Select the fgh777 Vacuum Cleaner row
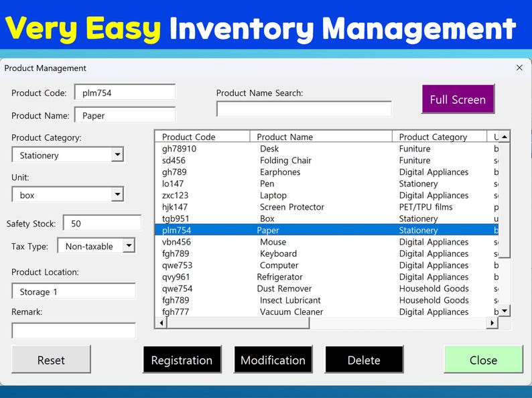Viewport: 532px width, 398px height. pos(327,312)
